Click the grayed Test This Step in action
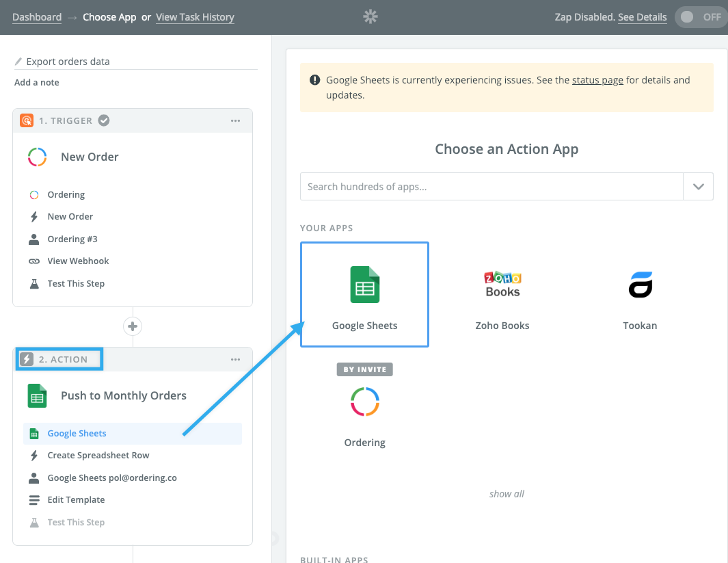 (x=76, y=522)
